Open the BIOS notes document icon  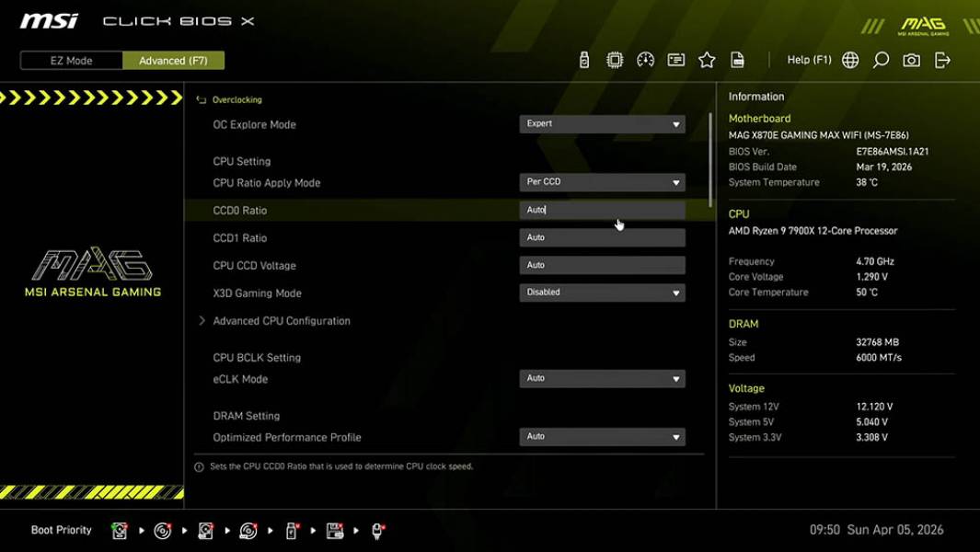coord(738,59)
